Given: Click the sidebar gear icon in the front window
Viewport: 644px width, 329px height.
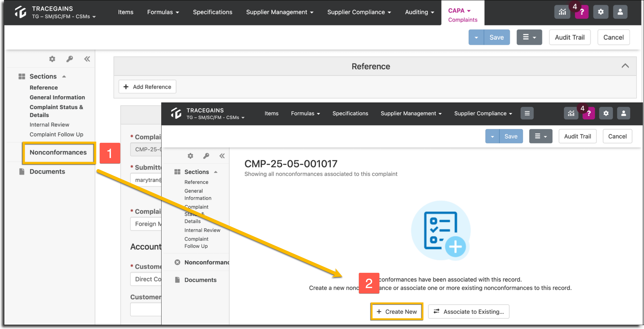Looking at the screenshot, I should 190,156.
